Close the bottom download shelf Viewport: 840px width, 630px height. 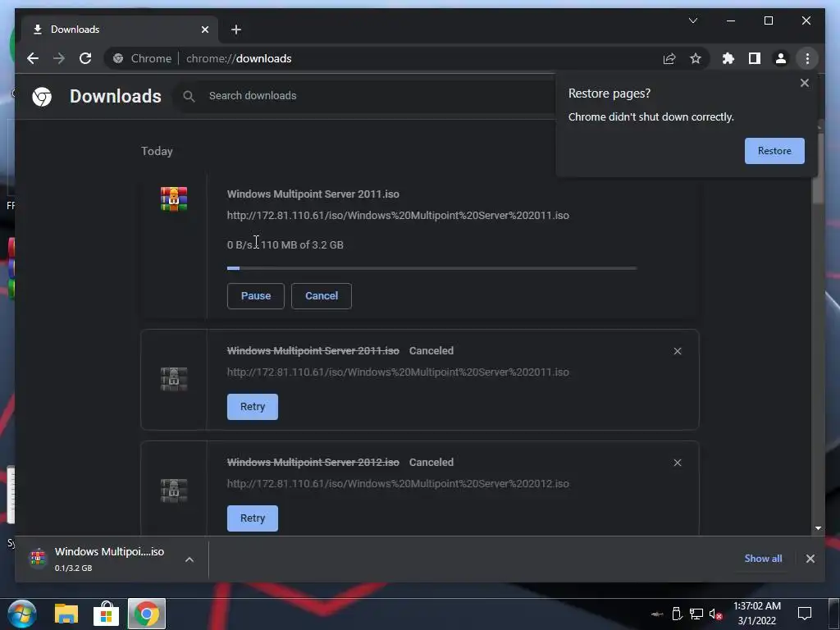point(810,559)
